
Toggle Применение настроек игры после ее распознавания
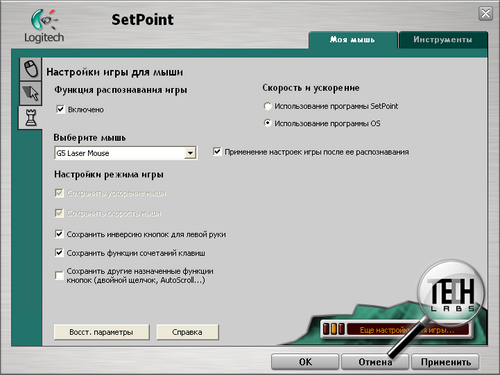[x=217, y=152]
